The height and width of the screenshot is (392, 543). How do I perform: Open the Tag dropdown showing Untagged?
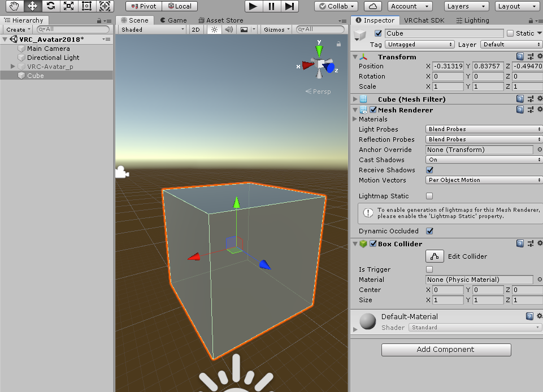pos(419,44)
